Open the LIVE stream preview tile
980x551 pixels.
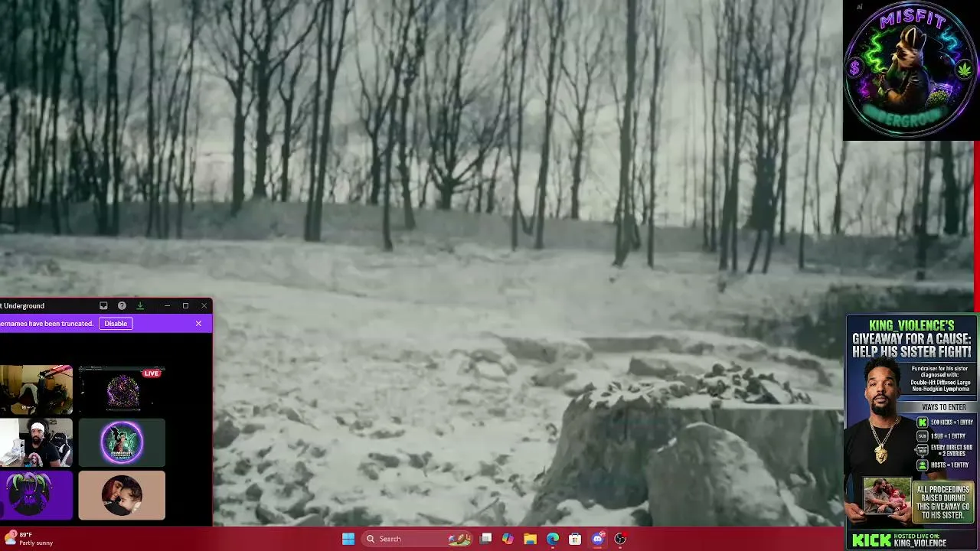coord(122,390)
